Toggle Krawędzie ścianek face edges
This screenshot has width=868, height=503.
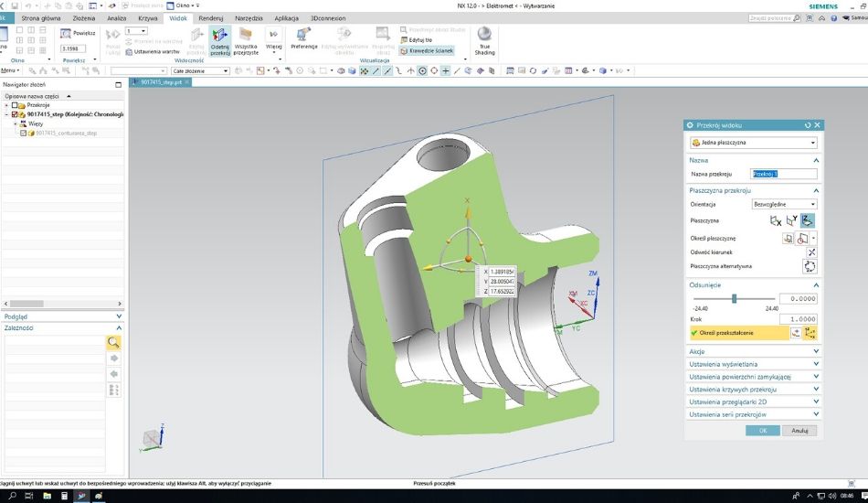[x=427, y=50]
